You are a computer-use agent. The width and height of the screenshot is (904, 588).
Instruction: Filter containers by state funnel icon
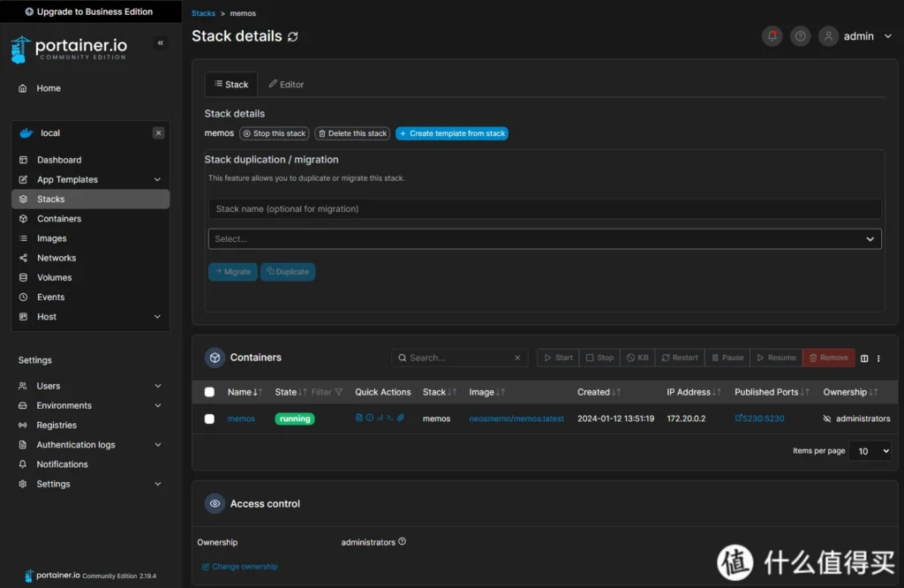[x=338, y=392]
